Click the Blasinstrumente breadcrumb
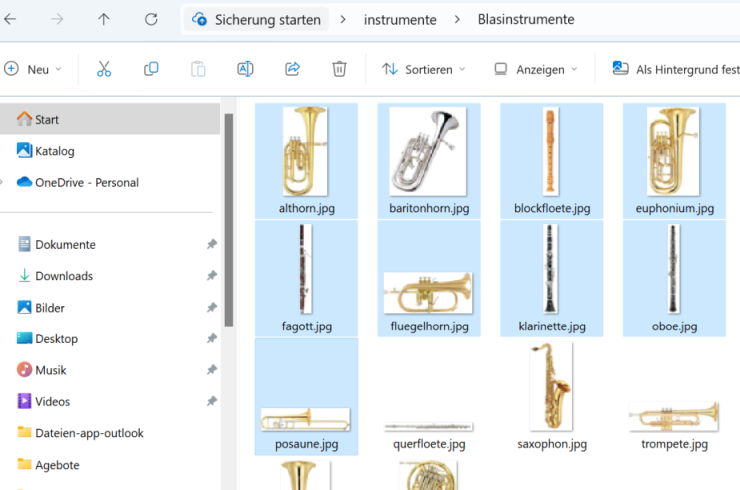 tap(526, 19)
